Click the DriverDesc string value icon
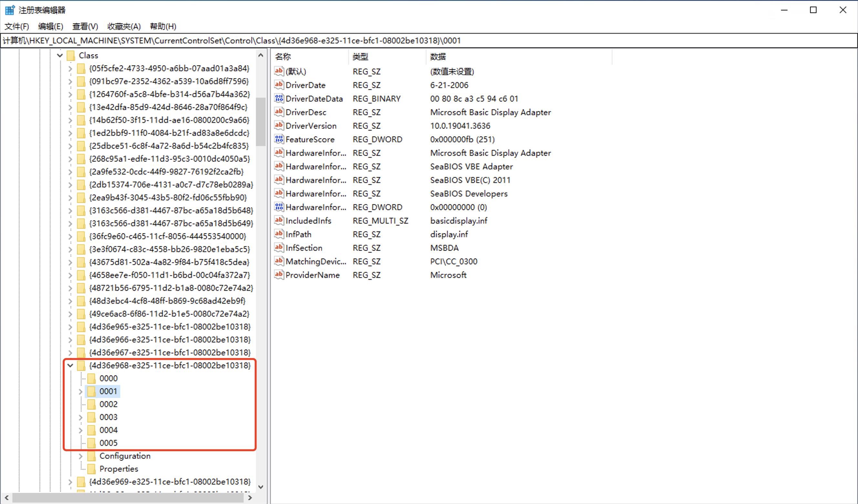Viewport: 858px width, 504px height. pyautogui.click(x=279, y=112)
